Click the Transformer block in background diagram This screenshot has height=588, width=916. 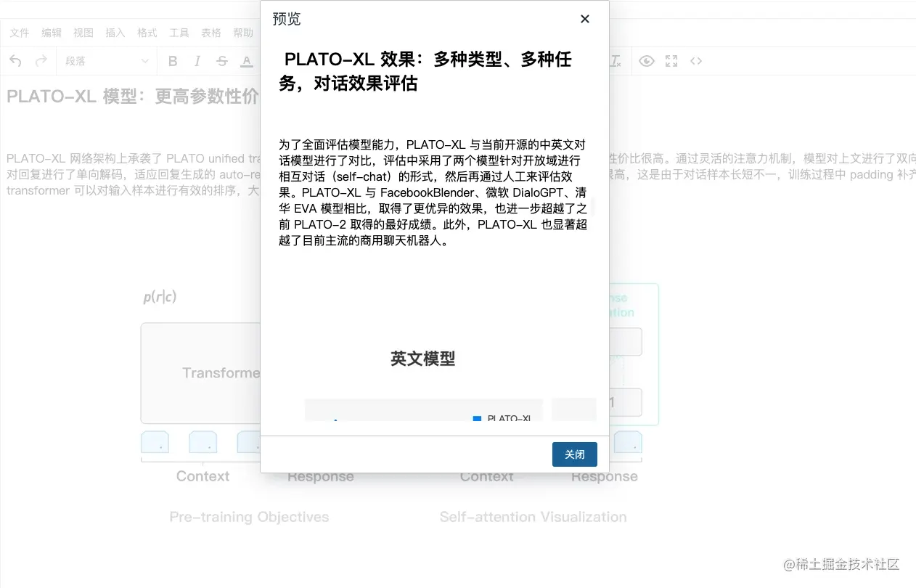tap(200, 373)
